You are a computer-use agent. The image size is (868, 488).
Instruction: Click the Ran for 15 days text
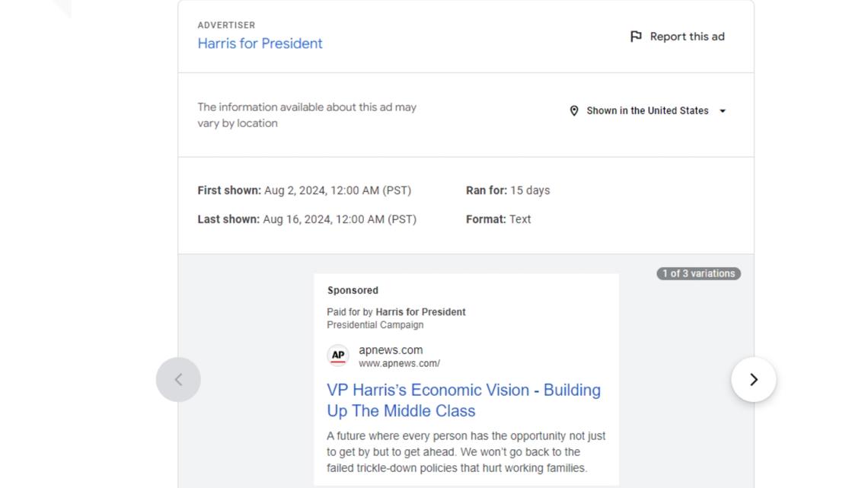[508, 190]
